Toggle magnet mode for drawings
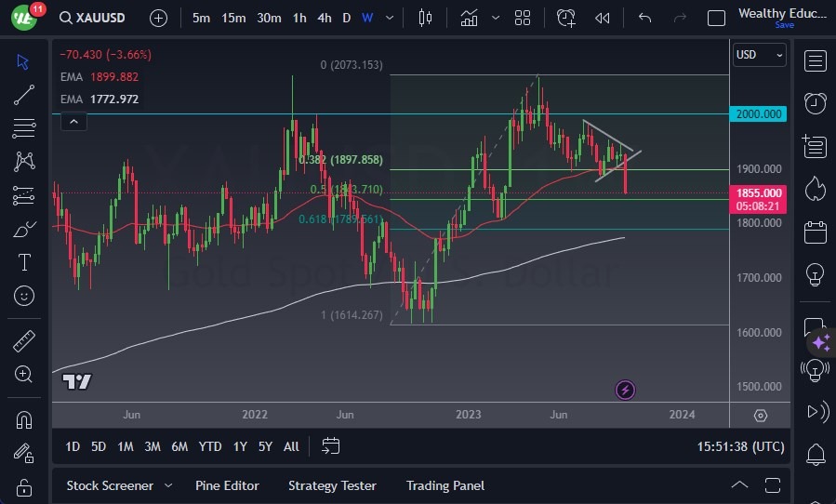 (x=24, y=419)
